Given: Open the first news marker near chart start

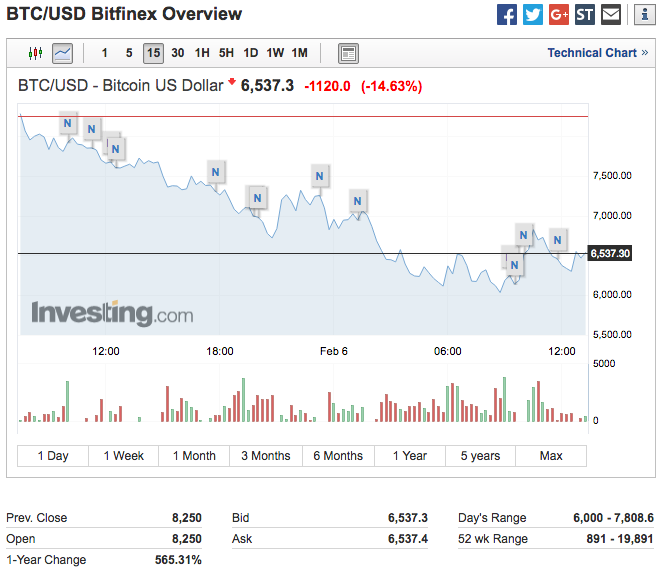Looking at the screenshot, I should click(68, 123).
